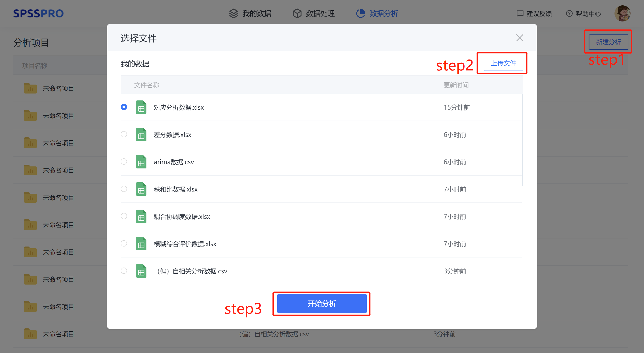Close the 选择文件 dialog
The width and height of the screenshot is (644, 353).
519,38
